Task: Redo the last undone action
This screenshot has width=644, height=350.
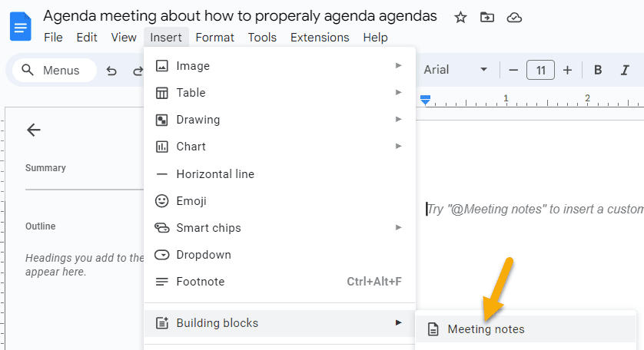Action: (138, 71)
